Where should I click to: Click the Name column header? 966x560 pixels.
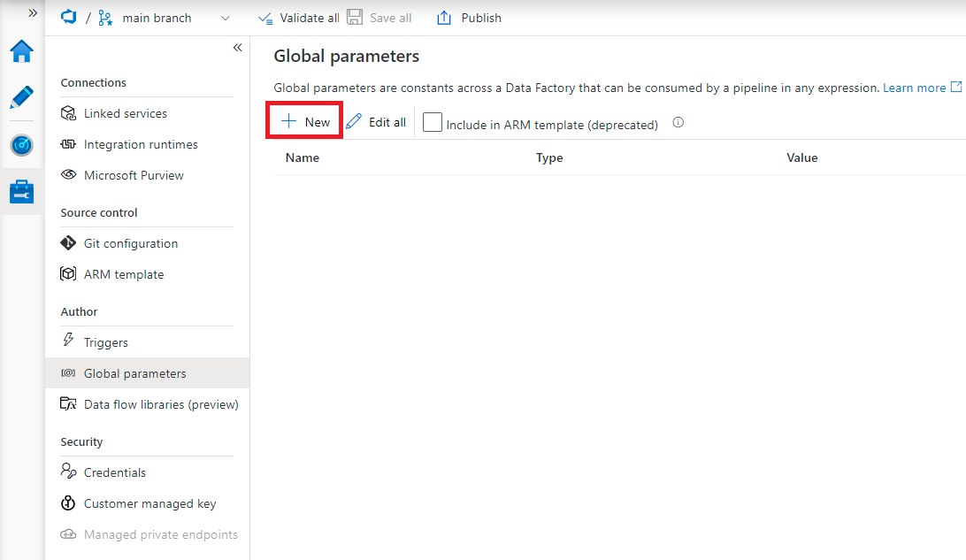point(303,157)
